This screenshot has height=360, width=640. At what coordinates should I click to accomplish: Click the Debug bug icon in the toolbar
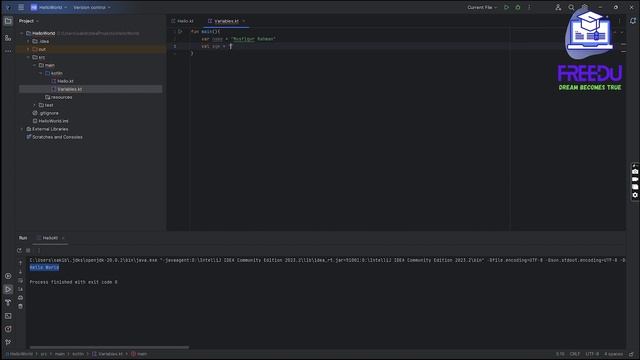point(518,7)
